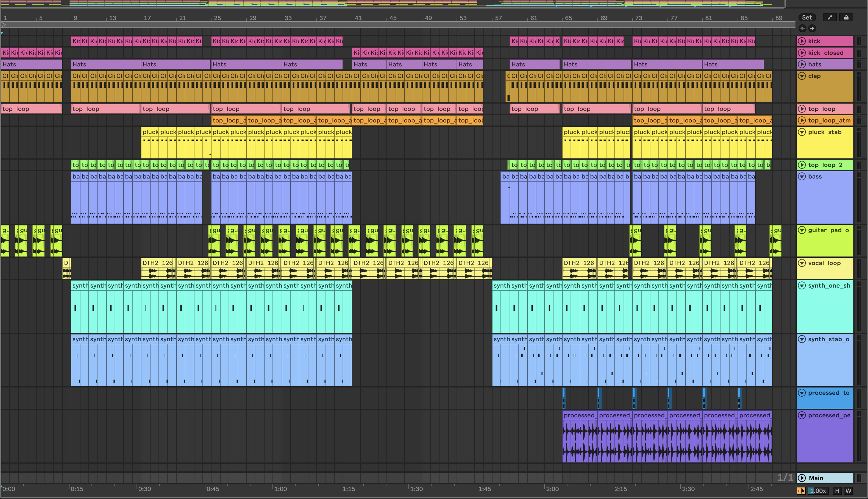
Task: Jump to the previous locator arrow
Action: click(802, 28)
